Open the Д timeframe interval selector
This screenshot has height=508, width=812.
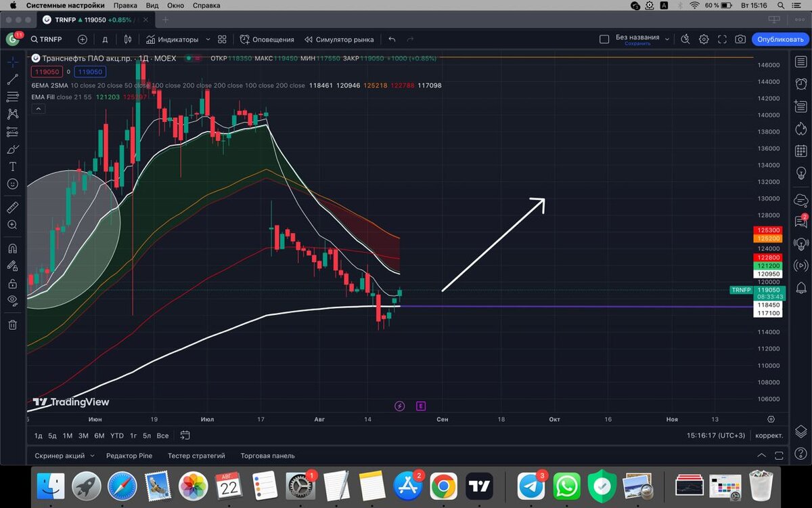[105, 39]
